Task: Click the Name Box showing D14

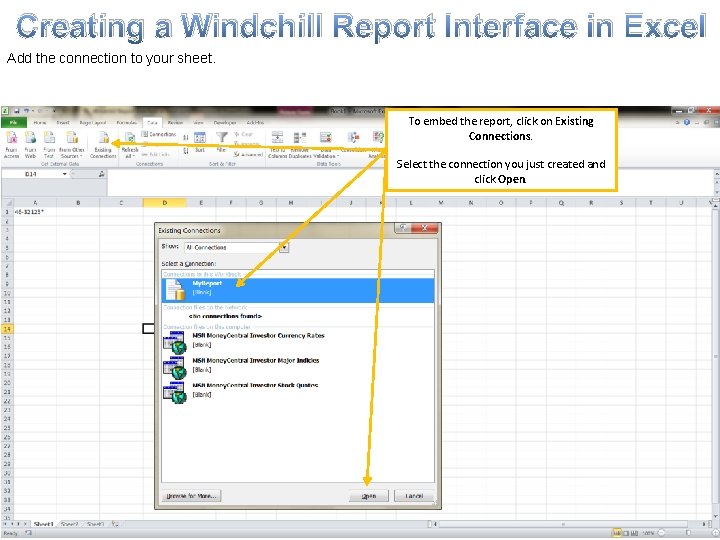Action: (31, 174)
